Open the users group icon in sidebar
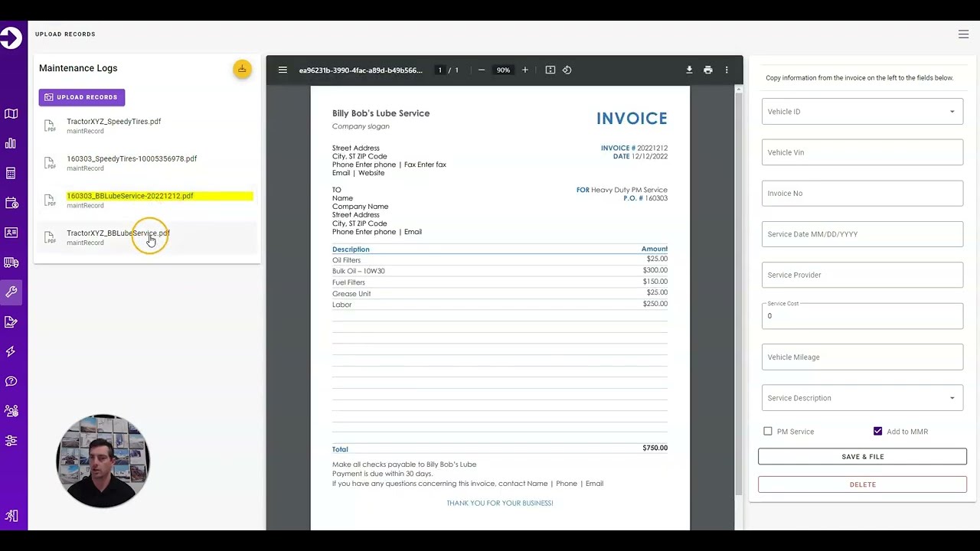 pos(11,411)
